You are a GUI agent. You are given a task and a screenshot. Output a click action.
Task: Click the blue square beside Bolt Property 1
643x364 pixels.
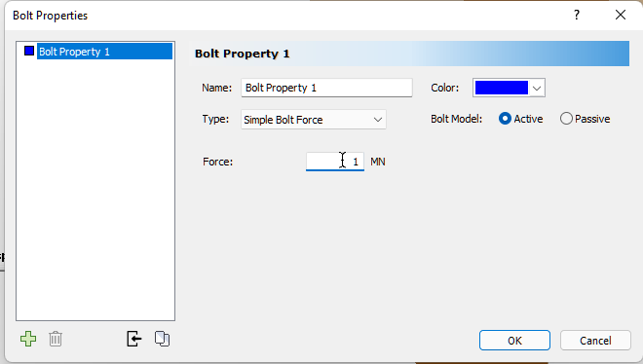(x=29, y=51)
